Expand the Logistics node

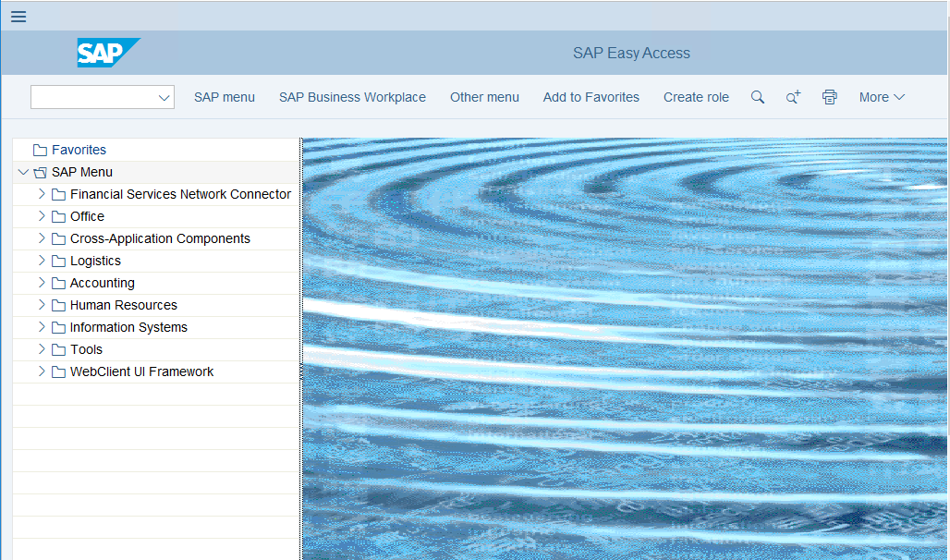tap(42, 260)
